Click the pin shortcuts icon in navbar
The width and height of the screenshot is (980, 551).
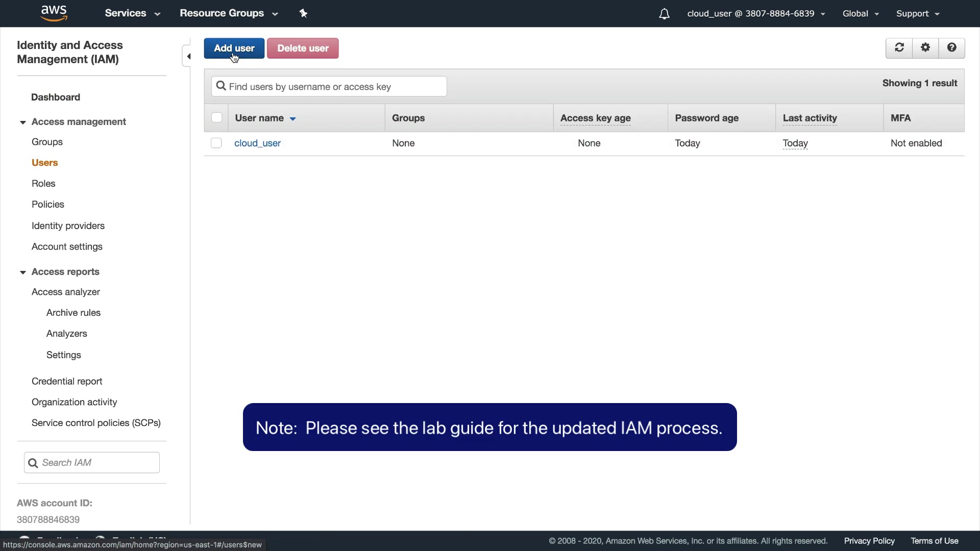[x=303, y=13]
